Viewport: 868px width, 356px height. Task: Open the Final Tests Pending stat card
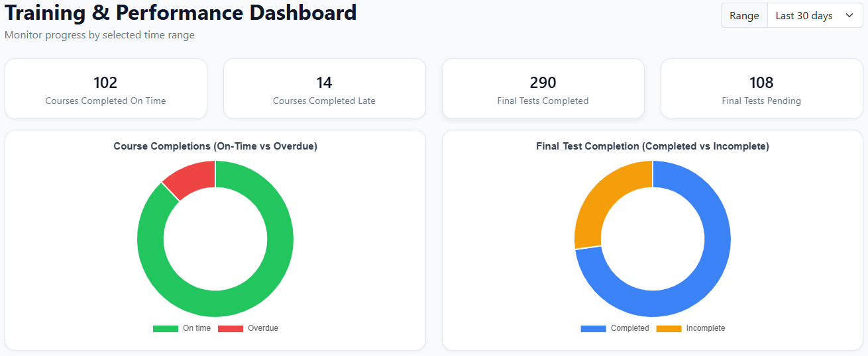coord(761,89)
